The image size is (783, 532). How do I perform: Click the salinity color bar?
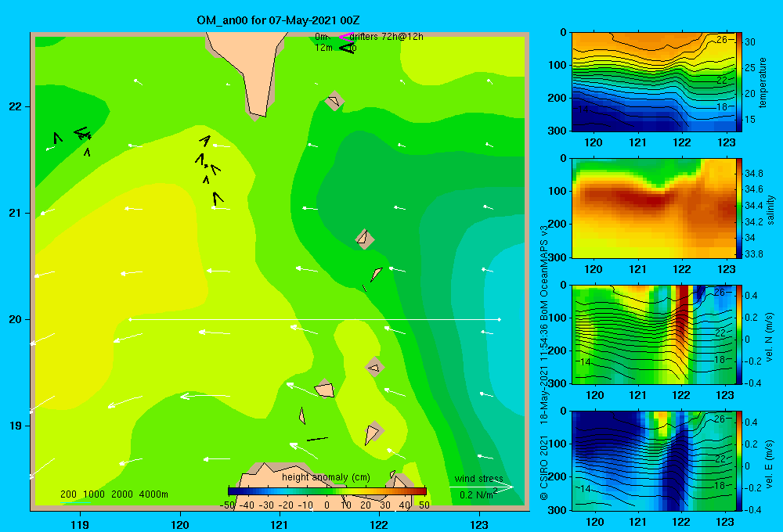(x=738, y=208)
